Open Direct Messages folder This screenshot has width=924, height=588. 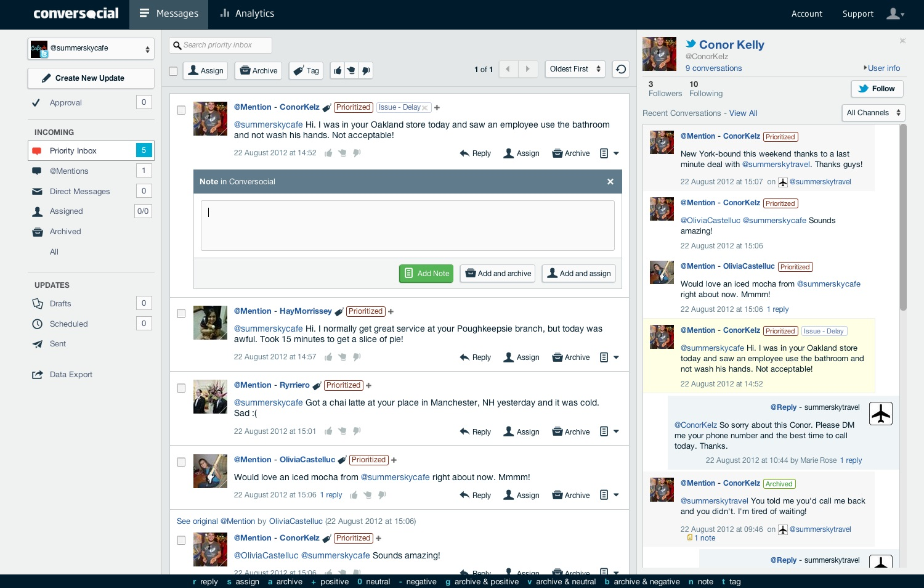click(91, 191)
